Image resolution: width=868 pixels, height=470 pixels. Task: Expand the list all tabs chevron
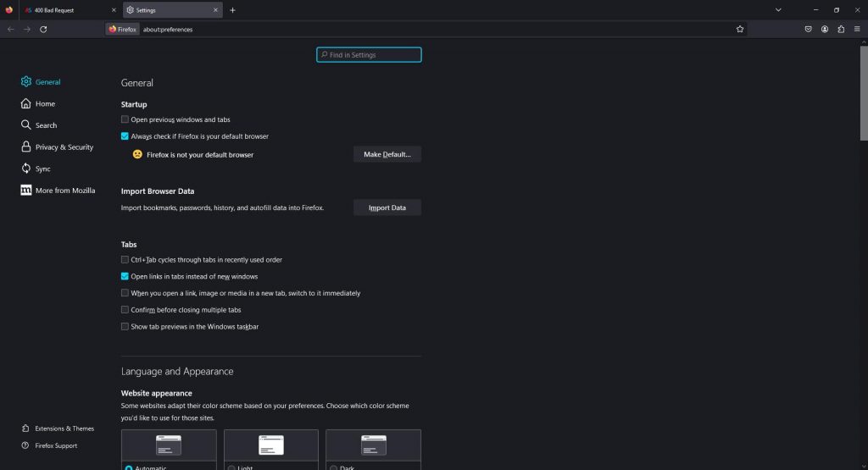778,10
